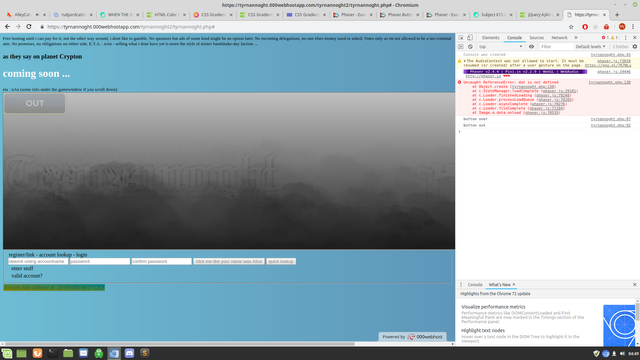Open the green robot app in taskbar
Image resolution: width=640 pixels, height=360 pixels.
pos(99,353)
